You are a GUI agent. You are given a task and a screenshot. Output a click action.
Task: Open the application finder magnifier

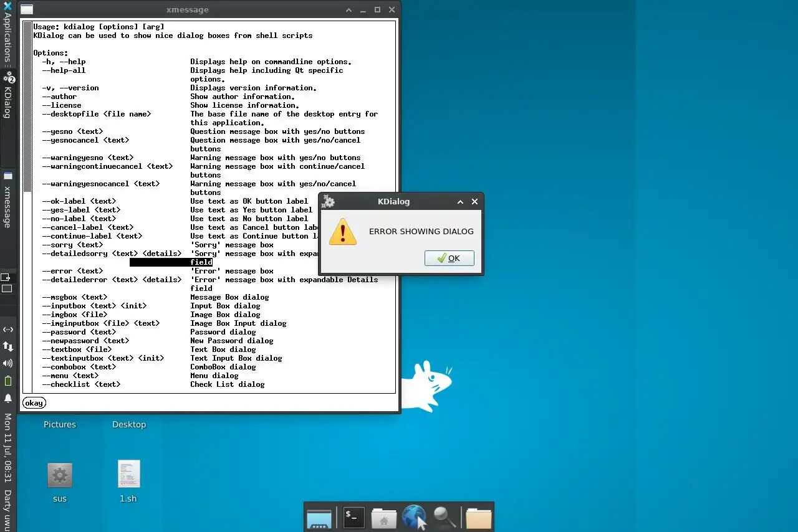[x=445, y=518]
